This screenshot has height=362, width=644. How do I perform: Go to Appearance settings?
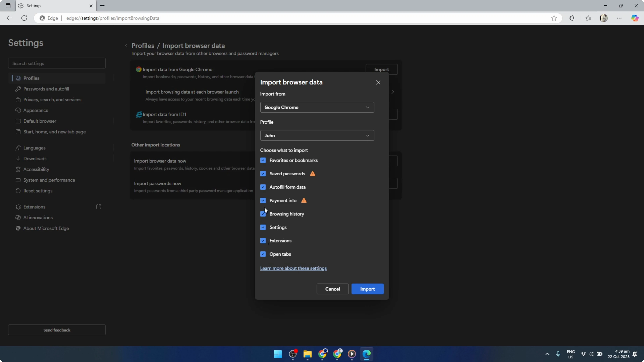click(57, 110)
